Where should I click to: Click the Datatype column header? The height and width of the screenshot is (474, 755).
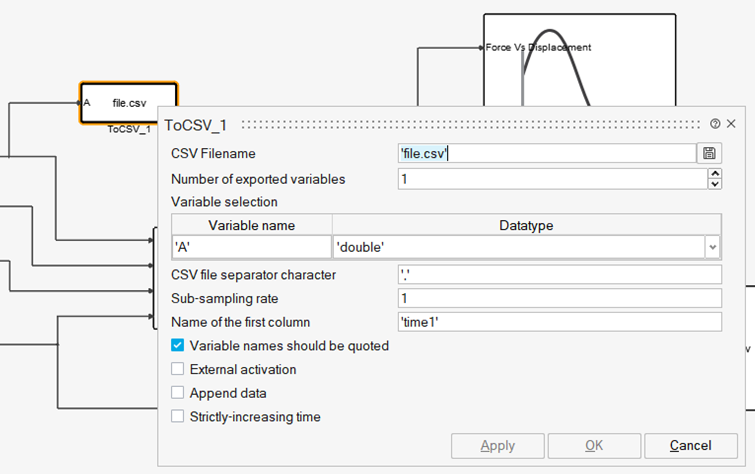click(x=526, y=225)
